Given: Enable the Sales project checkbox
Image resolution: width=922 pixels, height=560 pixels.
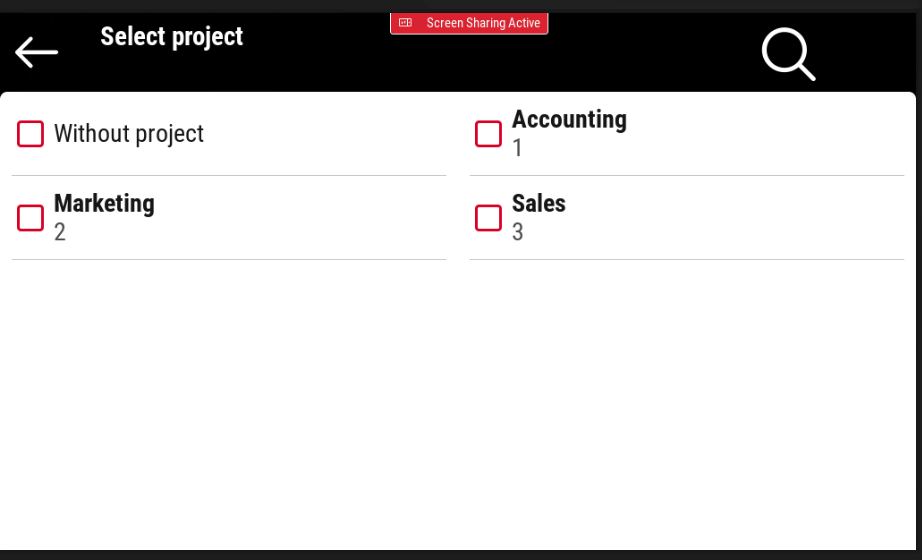Looking at the screenshot, I should pos(488,218).
